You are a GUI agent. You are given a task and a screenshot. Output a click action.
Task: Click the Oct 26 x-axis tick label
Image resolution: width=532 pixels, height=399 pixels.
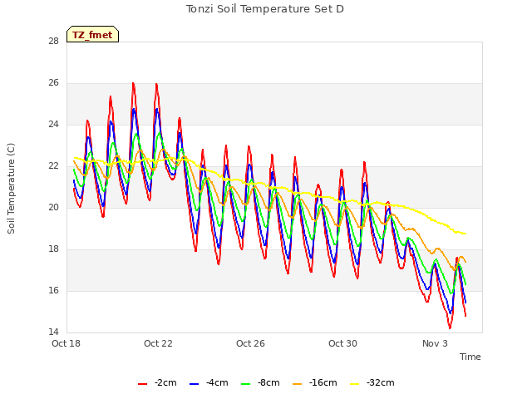coord(250,343)
